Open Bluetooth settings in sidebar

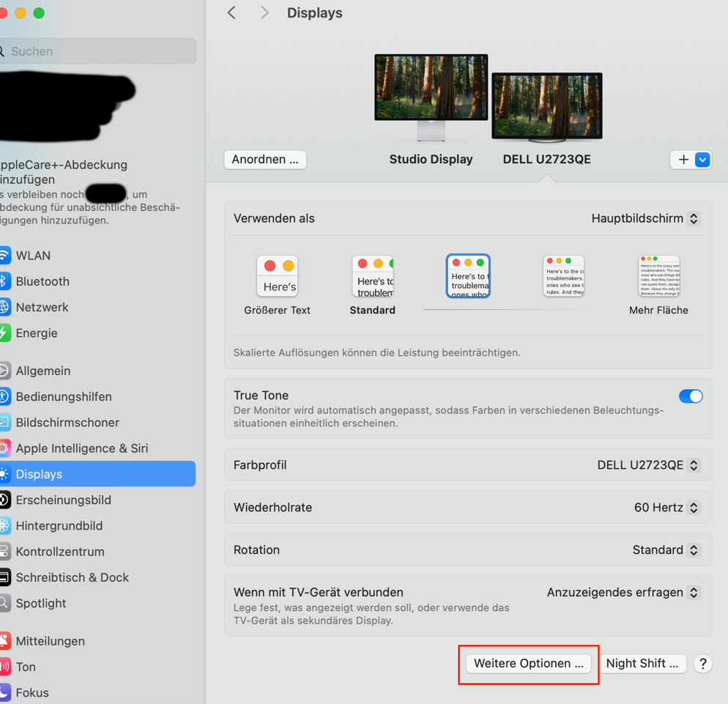97,281
